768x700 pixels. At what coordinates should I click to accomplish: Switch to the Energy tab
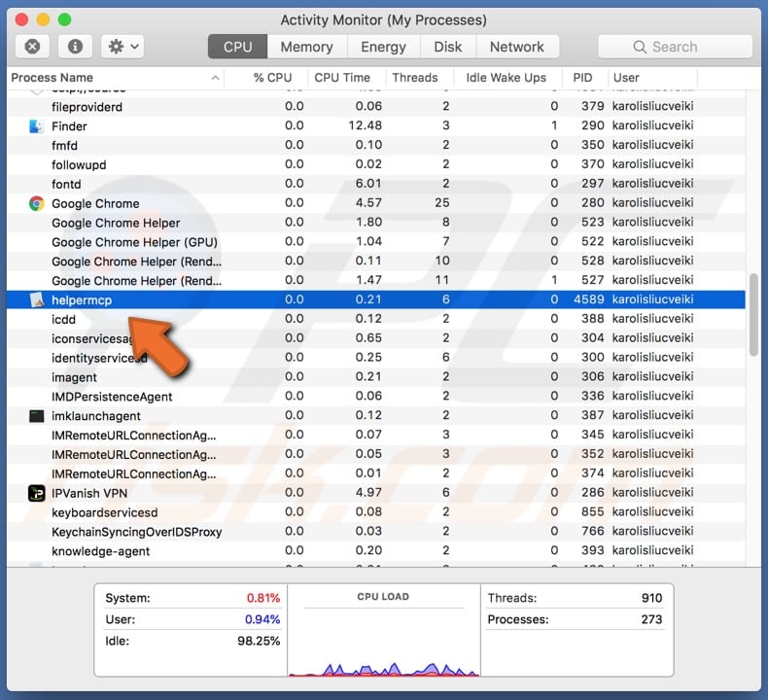pos(383,47)
